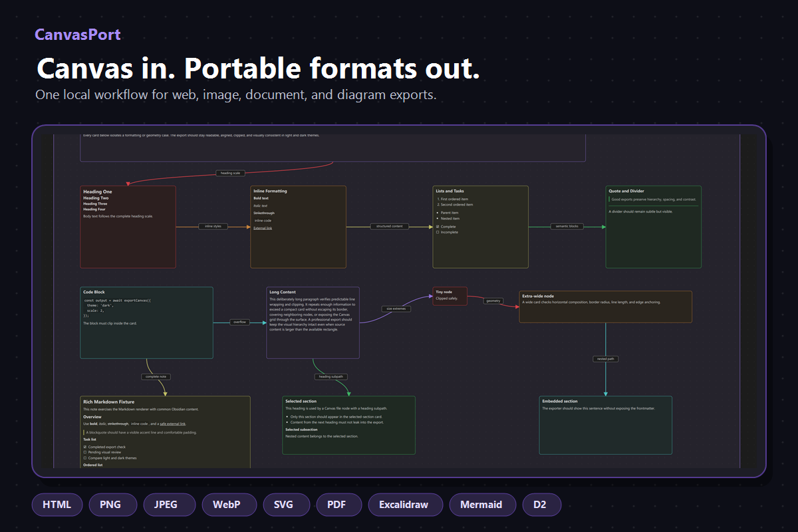Click the size extremes edge label
The image size is (798, 532).
396,309
